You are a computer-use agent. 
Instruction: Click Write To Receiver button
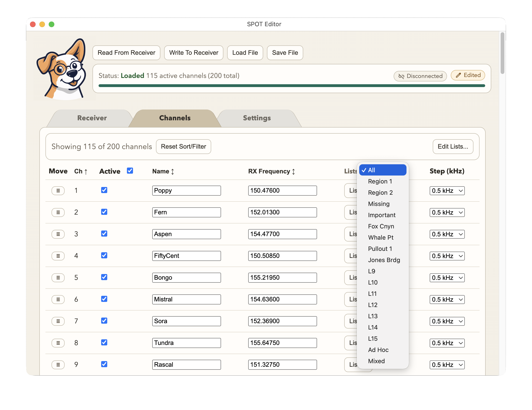click(194, 53)
